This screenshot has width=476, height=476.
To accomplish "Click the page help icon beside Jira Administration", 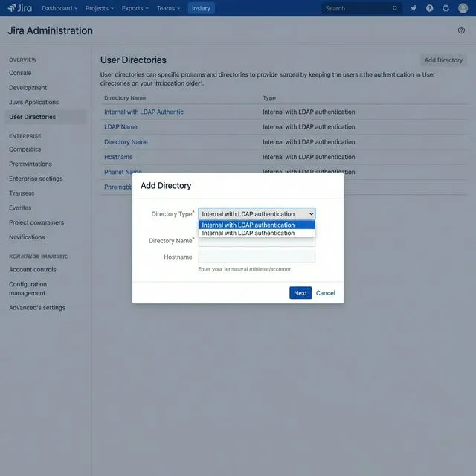I will pos(461,30).
